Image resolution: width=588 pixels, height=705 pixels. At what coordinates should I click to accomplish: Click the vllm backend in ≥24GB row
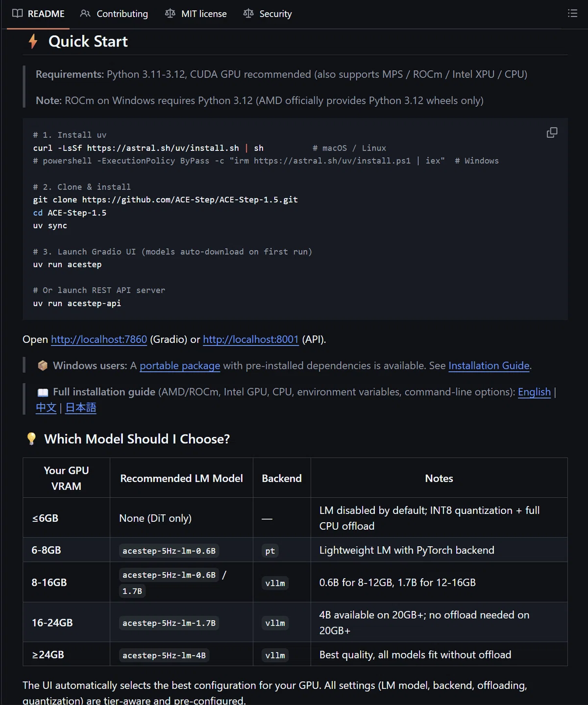pyautogui.click(x=275, y=655)
